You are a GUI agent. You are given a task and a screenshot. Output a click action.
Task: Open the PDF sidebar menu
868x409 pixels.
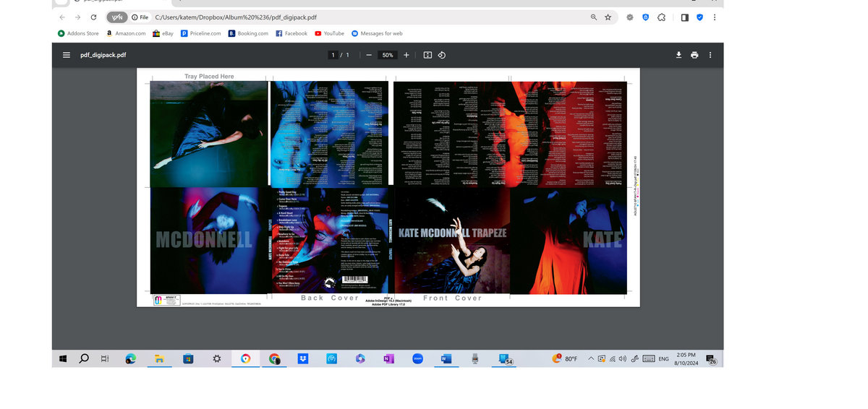pos(67,55)
